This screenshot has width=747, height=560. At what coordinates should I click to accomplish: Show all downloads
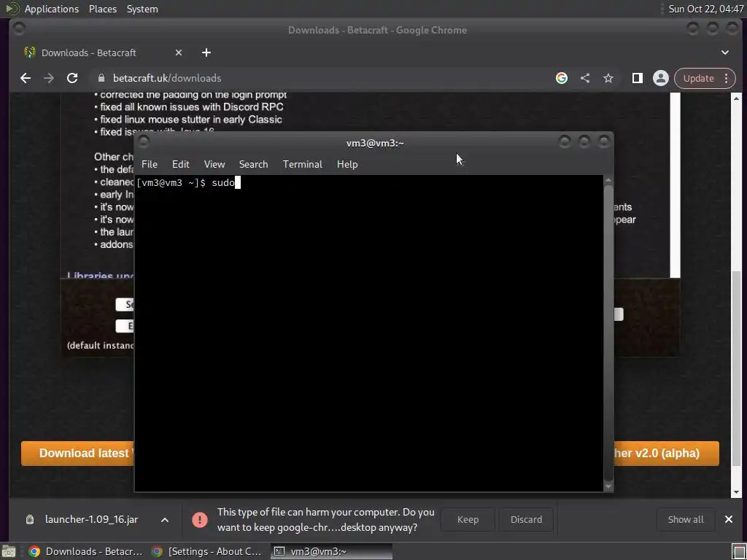[x=686, y=519]
